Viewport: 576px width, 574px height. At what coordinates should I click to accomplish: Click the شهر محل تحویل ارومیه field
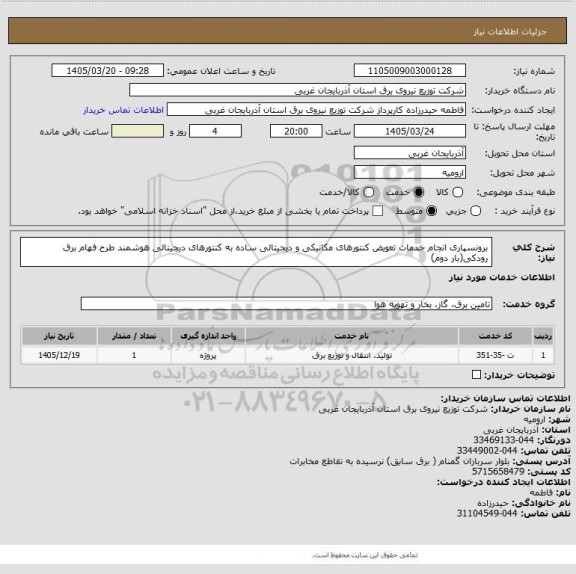(x=410, y=172)
